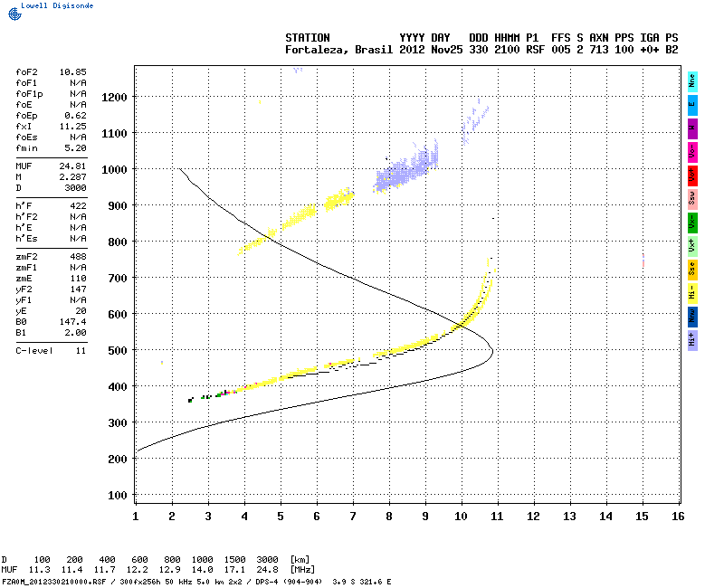The width and height of the screenshot is (724, 588).
Task: Select the 14 MHz frequency axis label
Action: (x=605, y=517)
